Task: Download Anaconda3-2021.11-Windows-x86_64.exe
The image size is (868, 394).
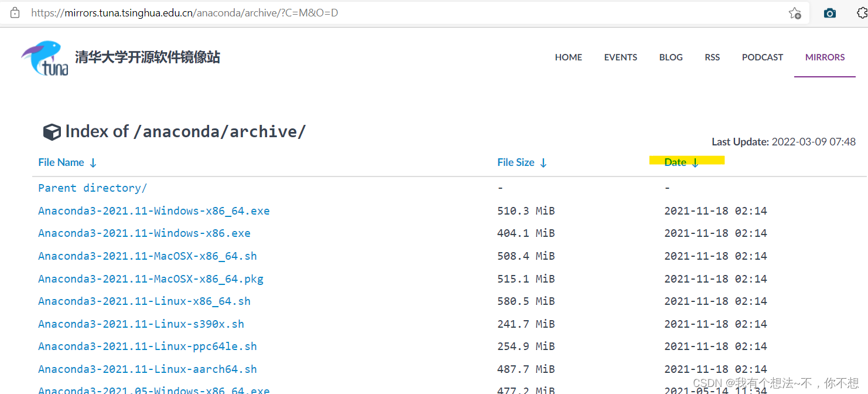Action: [154, 211]
